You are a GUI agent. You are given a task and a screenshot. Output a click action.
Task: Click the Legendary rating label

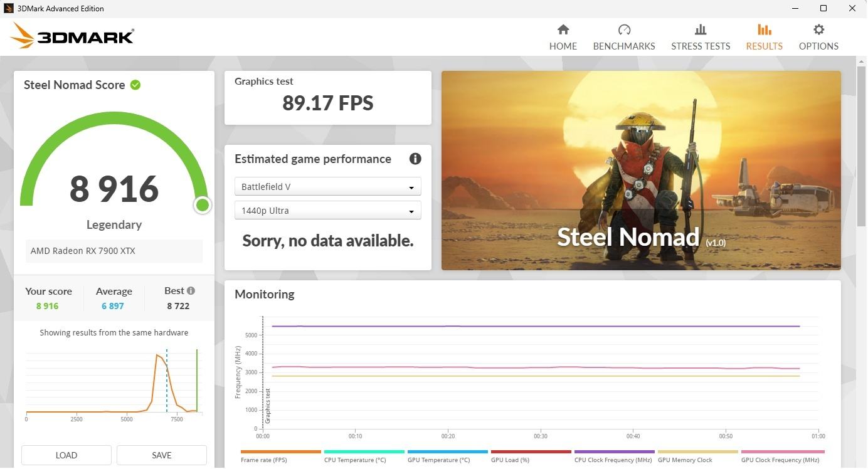click(114, 224)
